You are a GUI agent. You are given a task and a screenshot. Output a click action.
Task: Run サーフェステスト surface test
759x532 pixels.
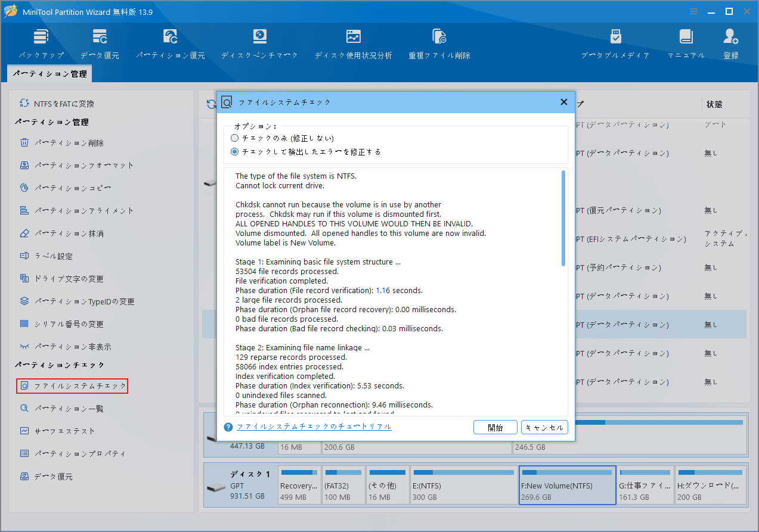58,431
